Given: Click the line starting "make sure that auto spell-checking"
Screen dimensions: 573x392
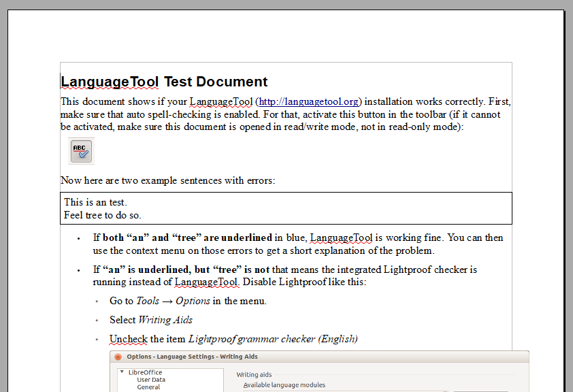Looking at the screenshot, I should [x=280, y=114].
